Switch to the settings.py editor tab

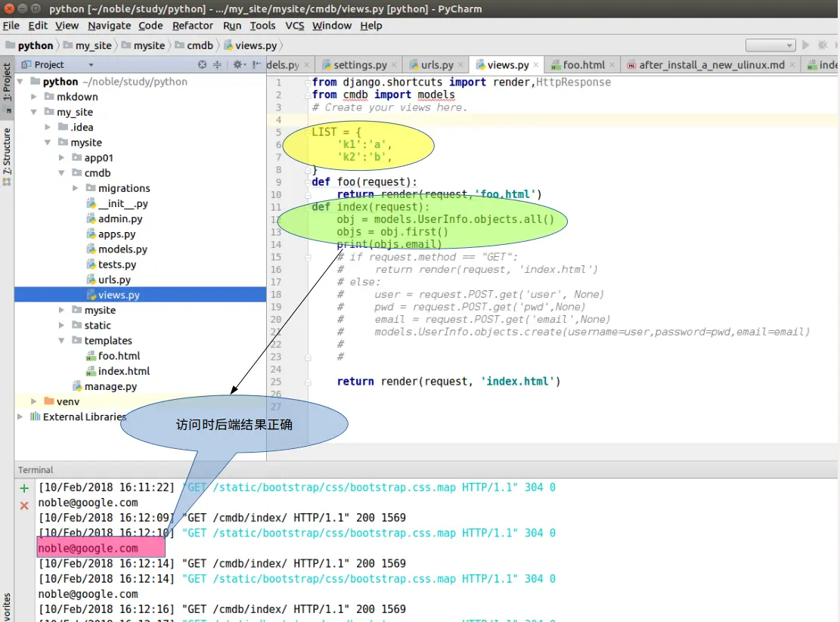click(360, 65)
